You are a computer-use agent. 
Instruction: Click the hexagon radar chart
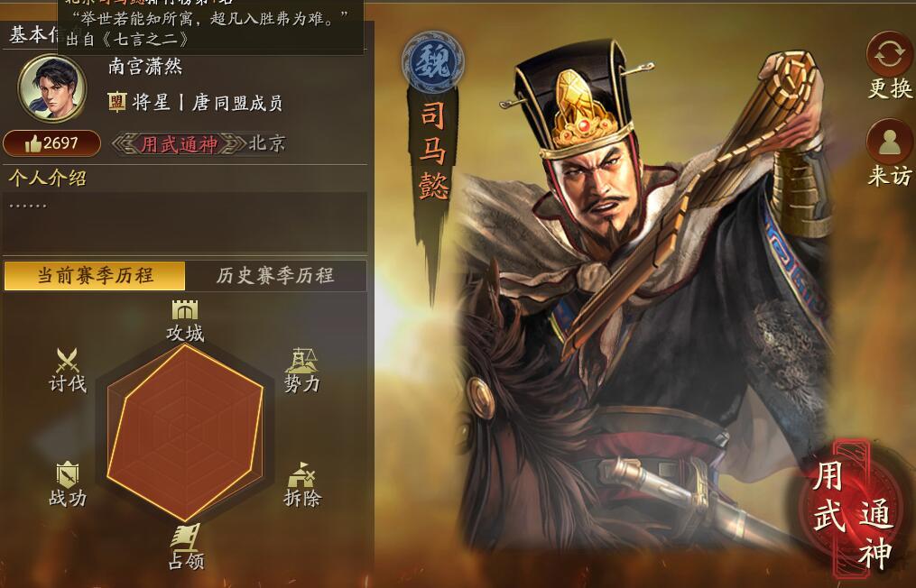pos(185,433)
